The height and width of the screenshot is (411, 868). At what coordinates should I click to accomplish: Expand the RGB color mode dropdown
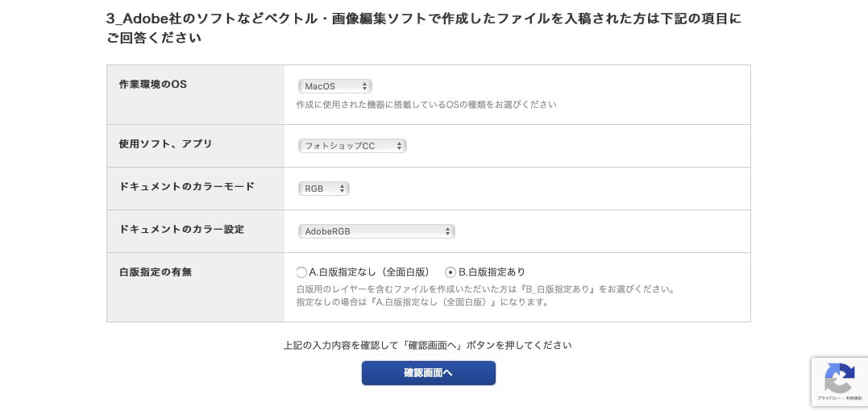coord(323,189)
